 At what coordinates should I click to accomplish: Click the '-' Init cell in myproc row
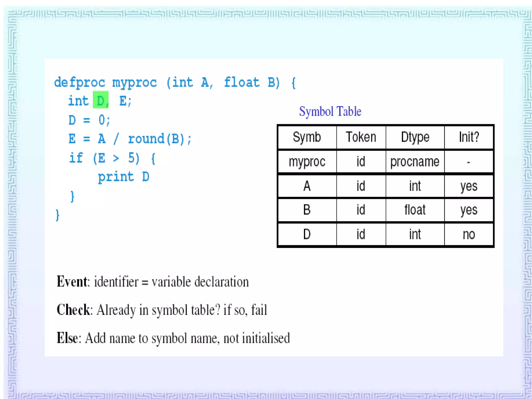[x=469, y=162]
